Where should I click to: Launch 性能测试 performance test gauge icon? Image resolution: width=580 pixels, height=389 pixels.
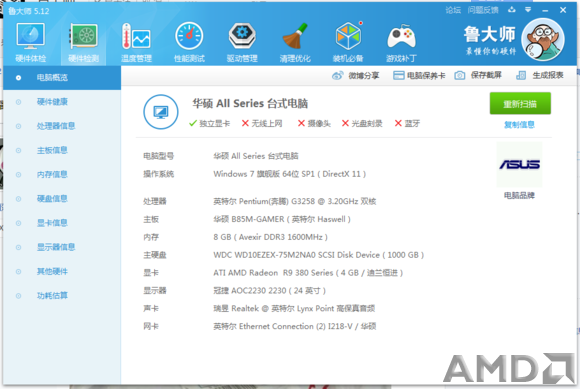(x=189, y=42)
